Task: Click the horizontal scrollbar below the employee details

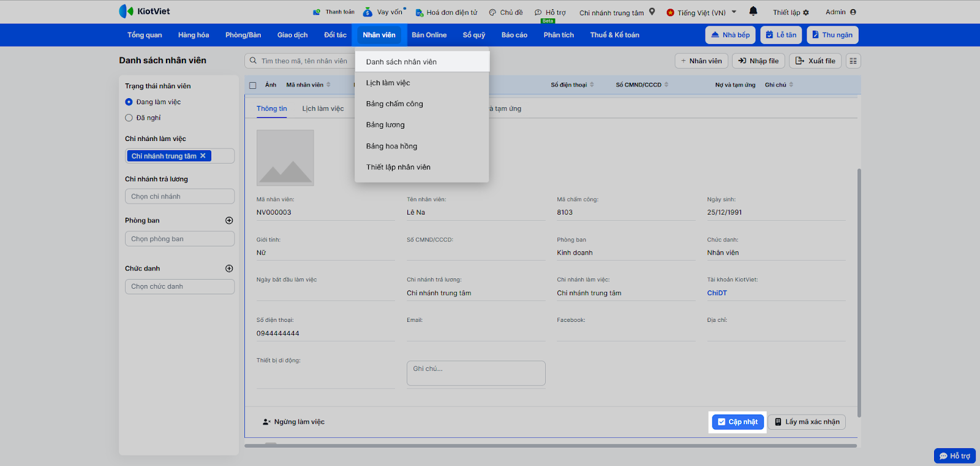Action: click(x=550, y=446)
